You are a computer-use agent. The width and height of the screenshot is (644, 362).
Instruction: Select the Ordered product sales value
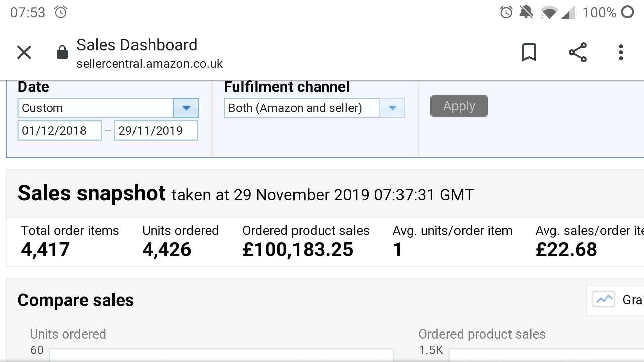pos(298,250)
